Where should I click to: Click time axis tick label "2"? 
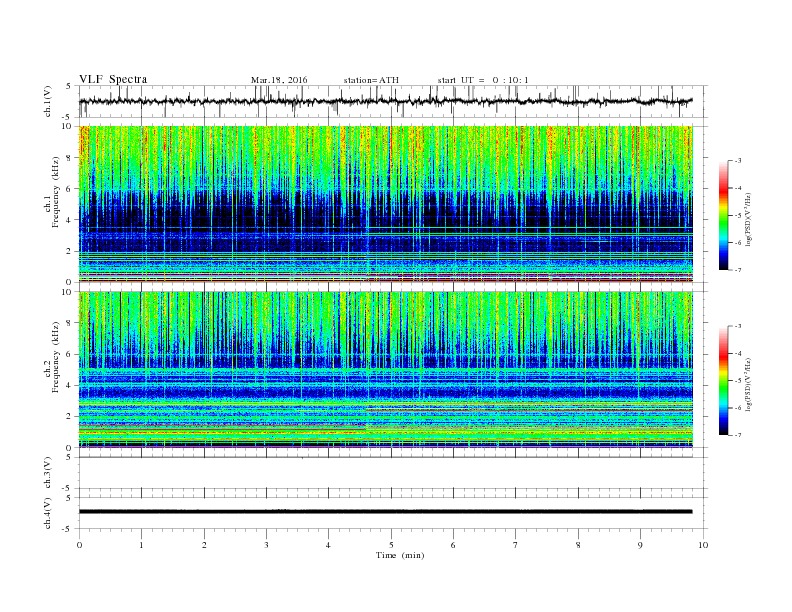tap(204, 545)
